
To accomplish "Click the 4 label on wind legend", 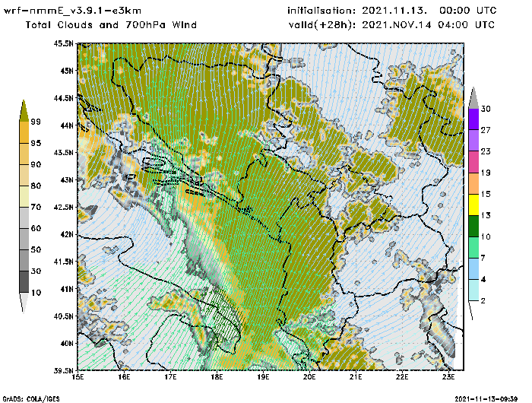I will pyautogui.click(x=483, y=279).
